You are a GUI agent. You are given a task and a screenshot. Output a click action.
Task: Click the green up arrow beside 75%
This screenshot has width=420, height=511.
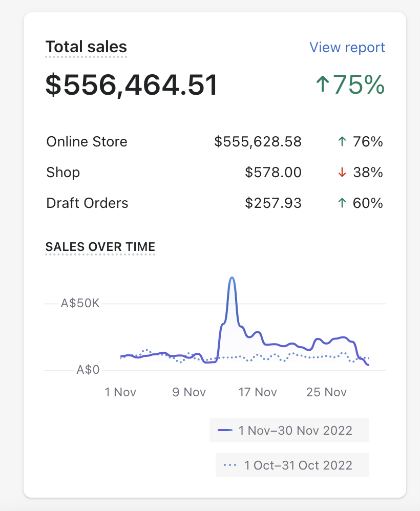322,85
